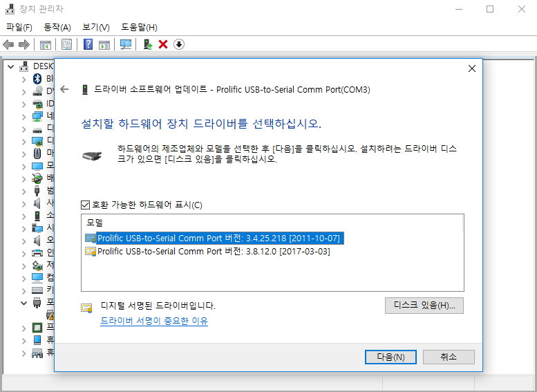Screen dimensions: 537x392
Task: Click the 모델 column header
Action: pyautogui.click(x=95, y=223)
